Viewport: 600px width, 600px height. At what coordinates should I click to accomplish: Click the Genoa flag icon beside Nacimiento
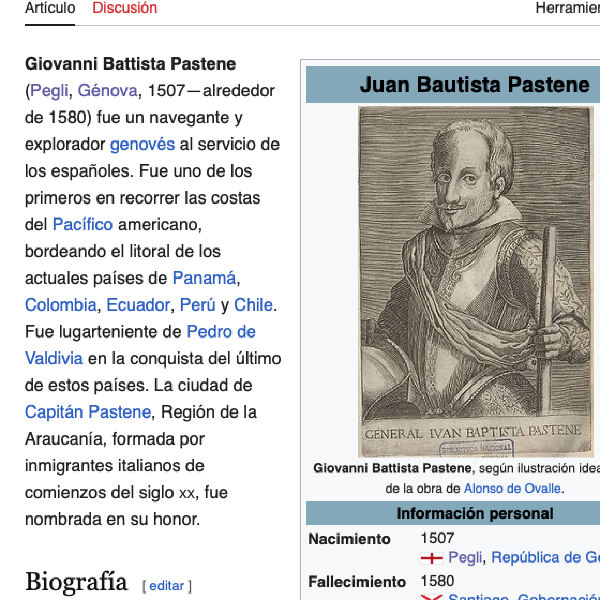click(432, 558)
